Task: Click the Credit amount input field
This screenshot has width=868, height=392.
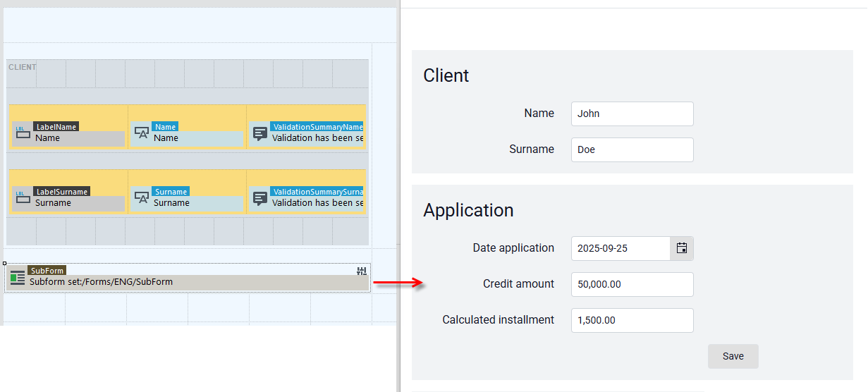Action: [x=632, y=284]
